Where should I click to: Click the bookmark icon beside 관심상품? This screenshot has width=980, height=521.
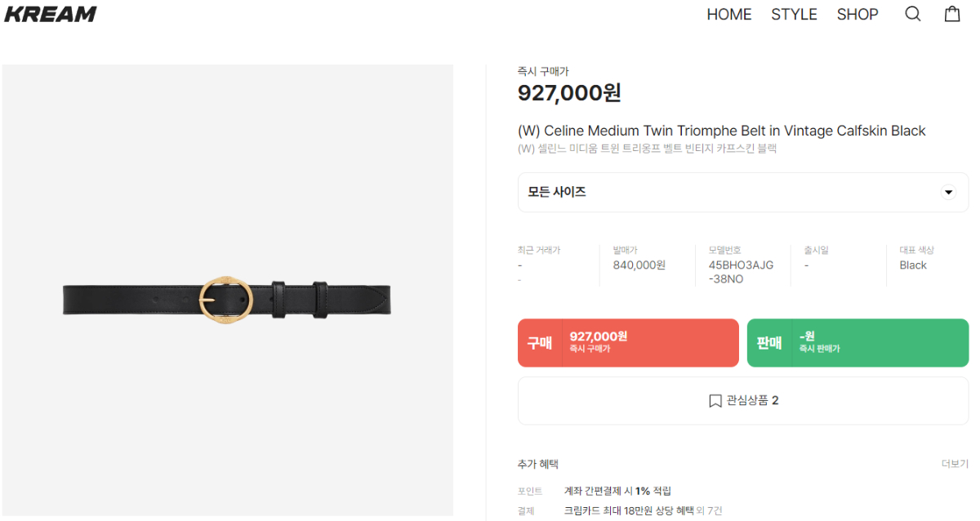(x=715, y=401)
